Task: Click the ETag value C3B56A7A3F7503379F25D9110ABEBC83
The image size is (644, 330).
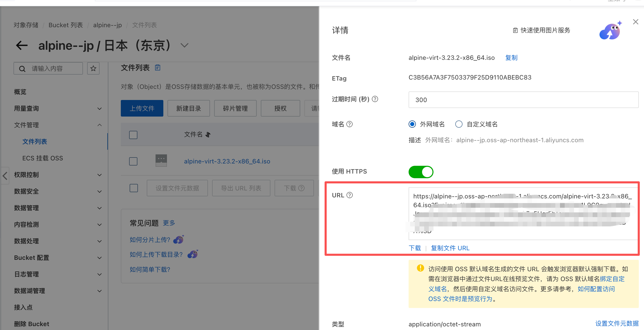Action: (x=470, y=78)
